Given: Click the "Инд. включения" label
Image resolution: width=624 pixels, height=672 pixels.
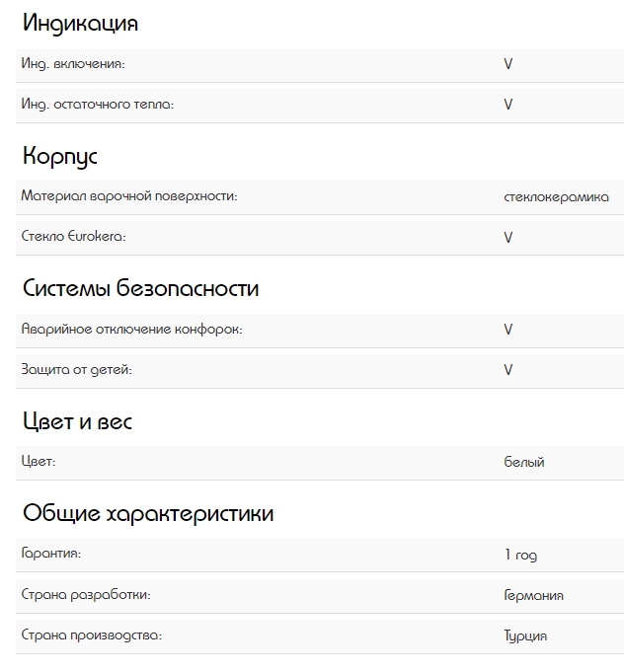Looking at the screenshot, I should coord(73,64).
